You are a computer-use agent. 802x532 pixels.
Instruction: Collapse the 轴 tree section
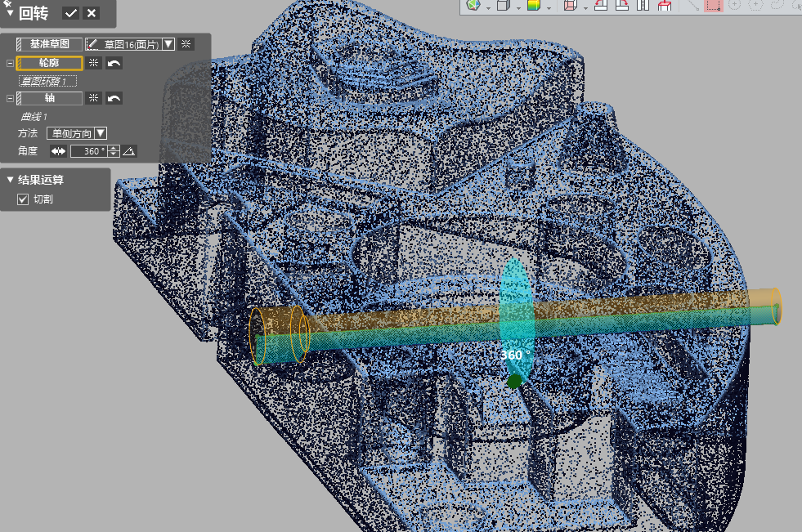point(9,98)
